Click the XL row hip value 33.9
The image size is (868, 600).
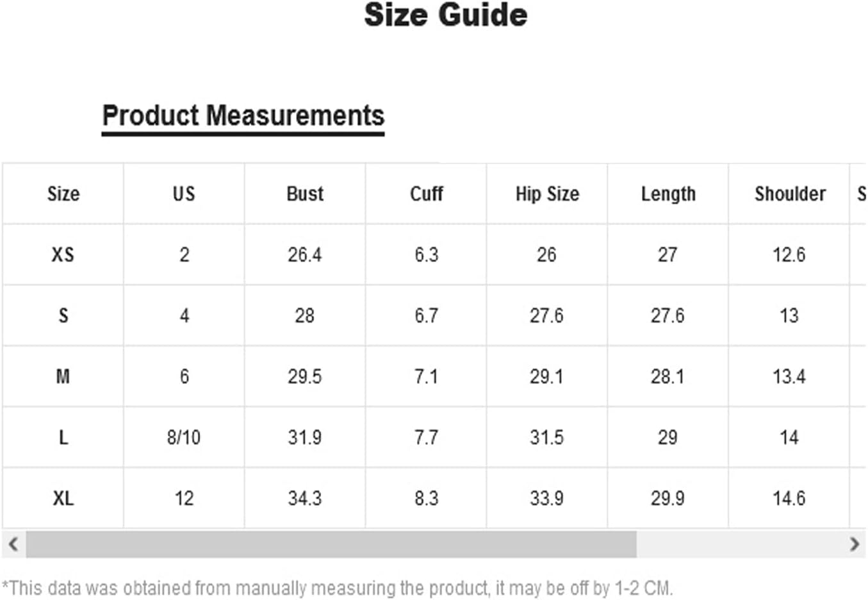pyautogui.click(x=546, y=498)
